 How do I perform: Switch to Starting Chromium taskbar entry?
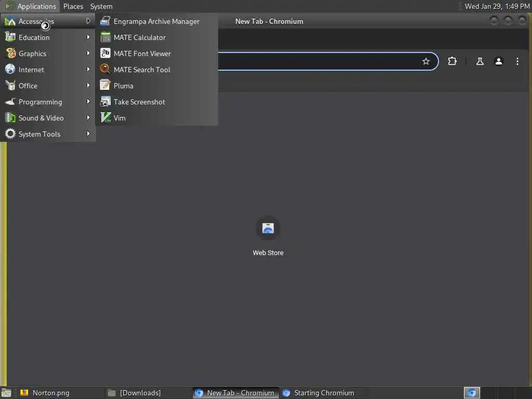pyautogui.click(x=324, y=393)
